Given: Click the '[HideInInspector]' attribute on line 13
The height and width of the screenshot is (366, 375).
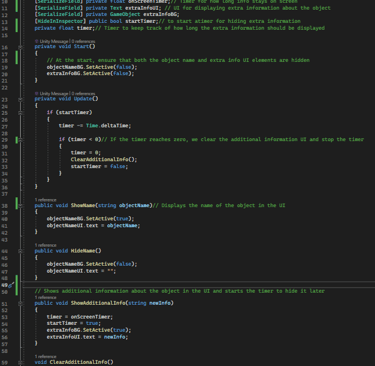Looking at the screenshot, I should tap(60, 21).
